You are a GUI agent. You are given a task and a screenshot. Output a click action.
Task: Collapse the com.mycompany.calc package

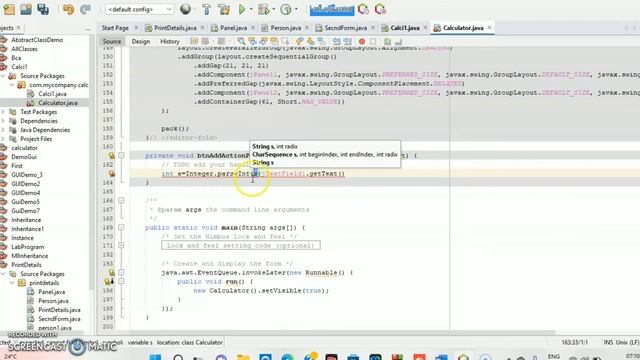tap(12, 85)
